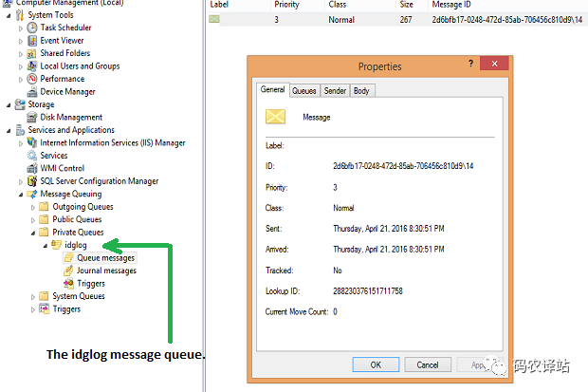The width and height of the screenshot is (588, 392).
Task: Expand the Task Scheduler node
Action: pyautogui.click(x=21, y=28)
